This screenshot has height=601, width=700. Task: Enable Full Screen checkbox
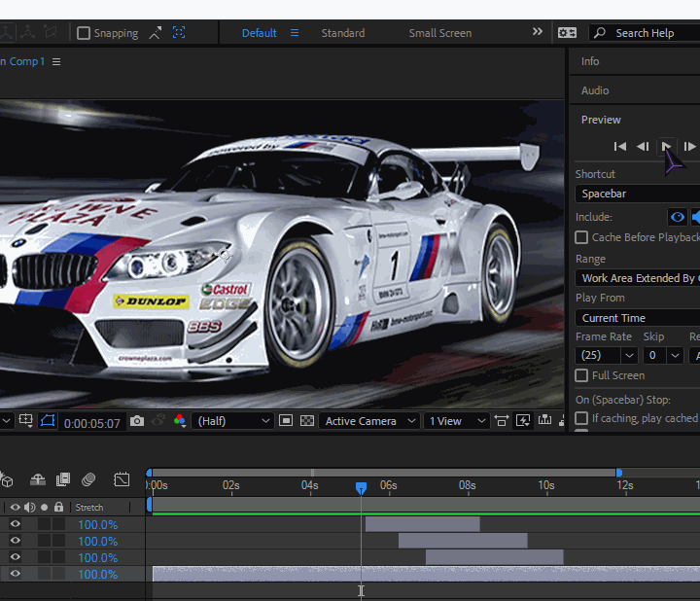click(581, 375)
